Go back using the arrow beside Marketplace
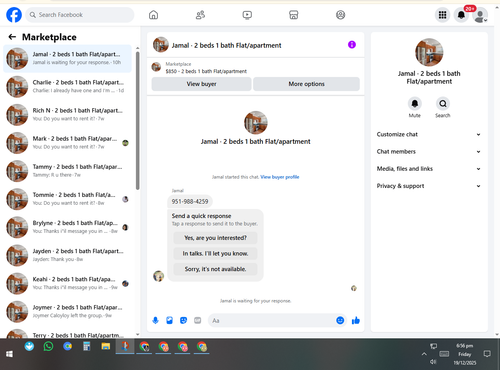Image resolution: width=500 pixels, height=370 pixels. [x=12, y=37]
